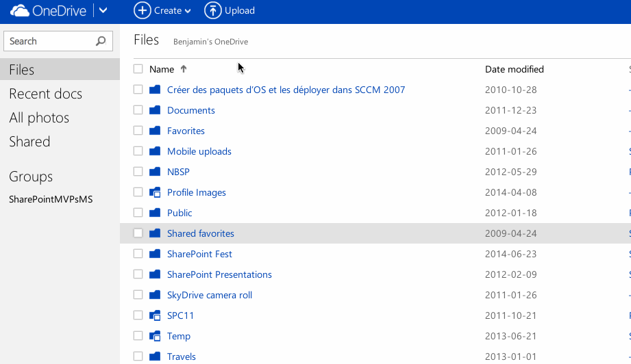Click the Profile Images album icon
Screen dimensions: 631x364
pyautogui.click(x=155, y=192)
